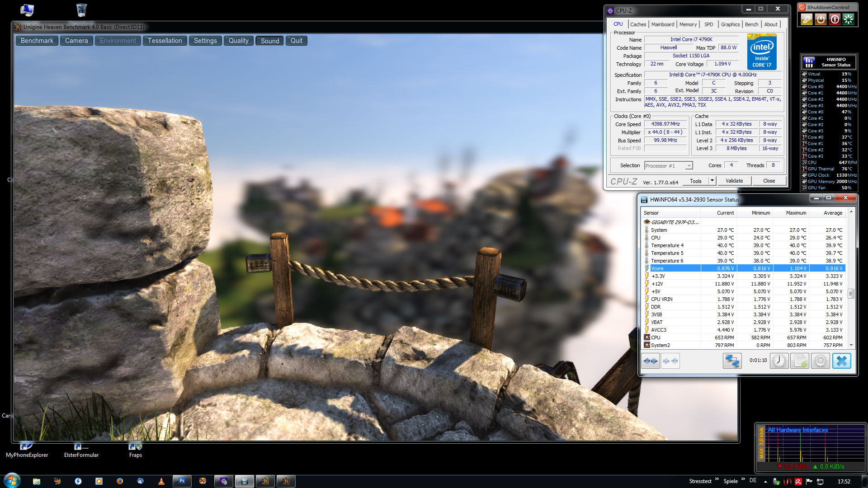
Task: Click the HWiNFO expand columns arrows icon
Action: click(651, 361)
